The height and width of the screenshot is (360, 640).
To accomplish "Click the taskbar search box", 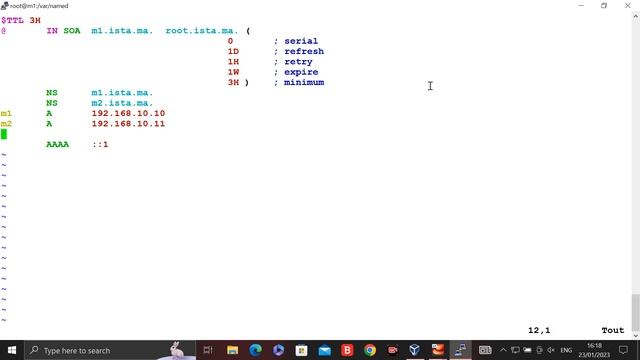I will tap(110, 350).
